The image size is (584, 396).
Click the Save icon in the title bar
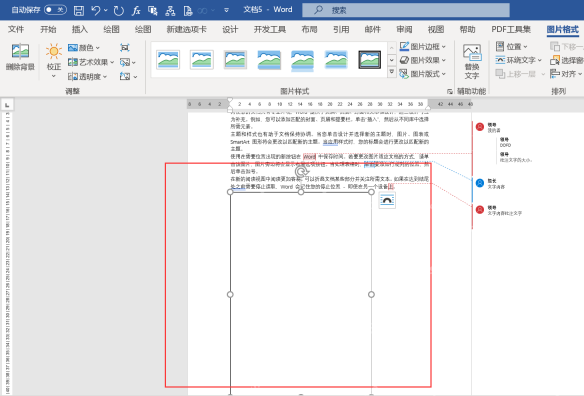(79, 10)
